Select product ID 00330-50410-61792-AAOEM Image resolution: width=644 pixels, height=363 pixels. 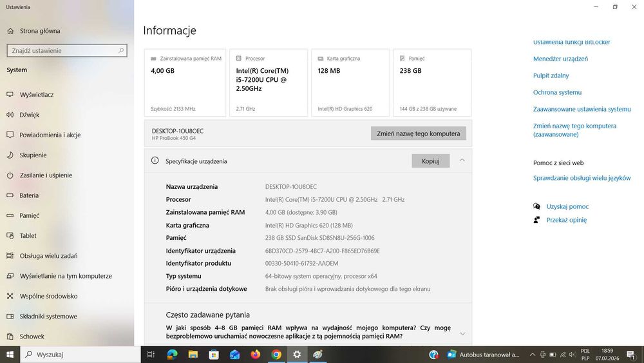(301, 264)
